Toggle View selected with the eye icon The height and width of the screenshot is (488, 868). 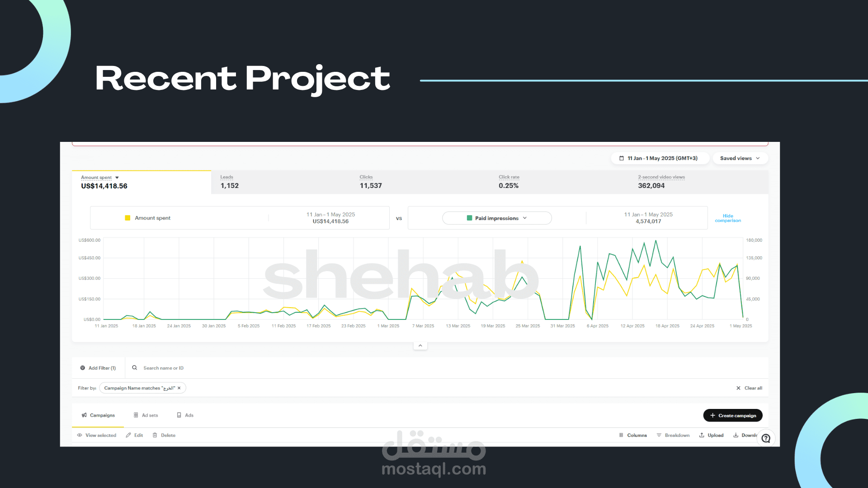(80, 435)
